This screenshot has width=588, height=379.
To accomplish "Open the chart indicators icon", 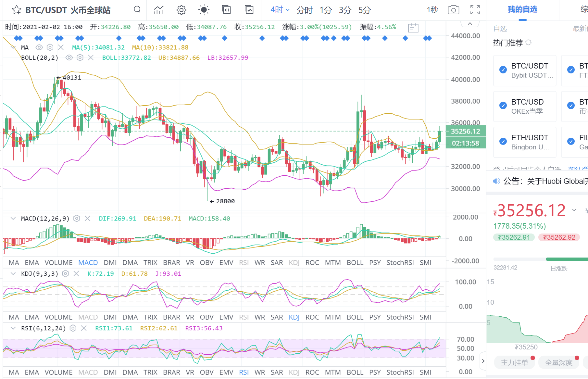I will click(x=158, y=10).
